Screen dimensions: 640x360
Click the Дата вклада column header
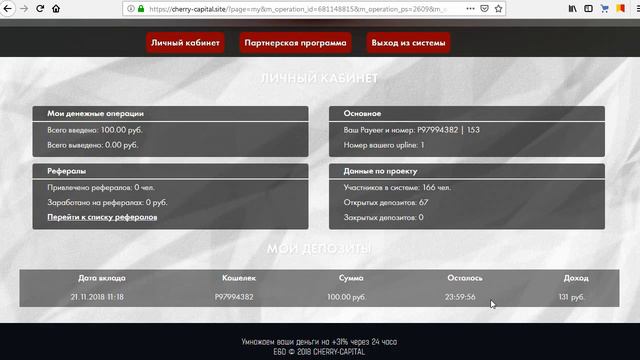click(102, 278)
